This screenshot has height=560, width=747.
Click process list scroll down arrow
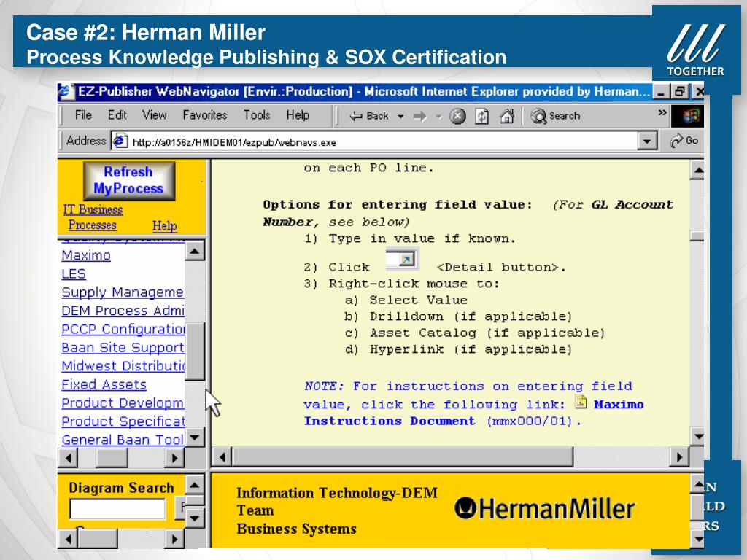pos(194,437)
